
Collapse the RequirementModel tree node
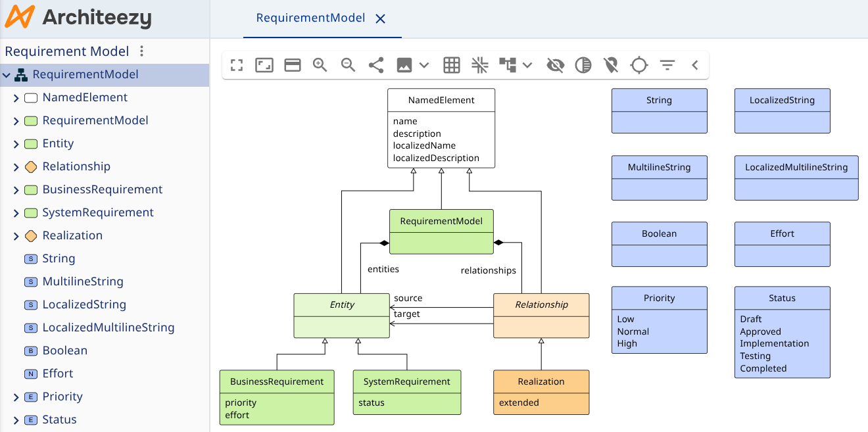point(7,74)
